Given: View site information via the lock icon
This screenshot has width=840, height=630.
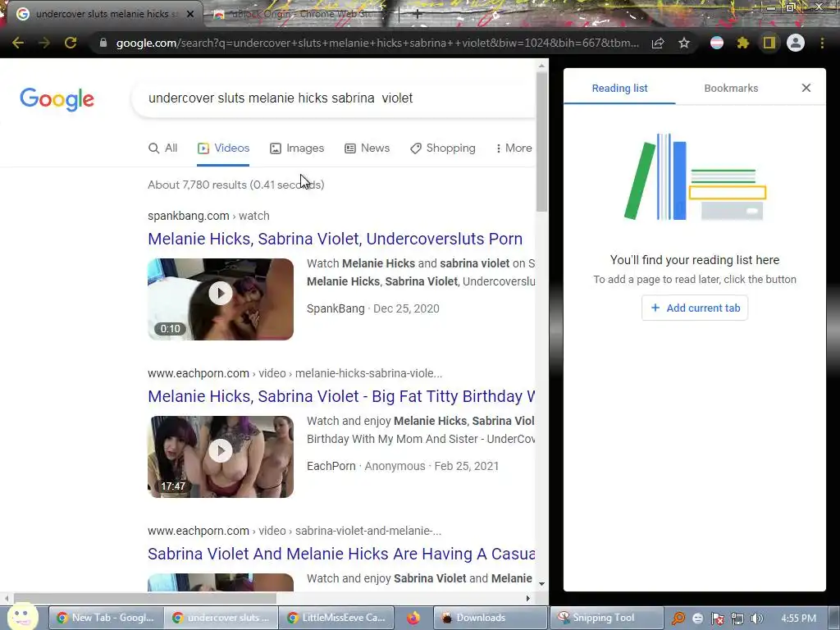Looking at the screenshot, I should pos(103,43).
